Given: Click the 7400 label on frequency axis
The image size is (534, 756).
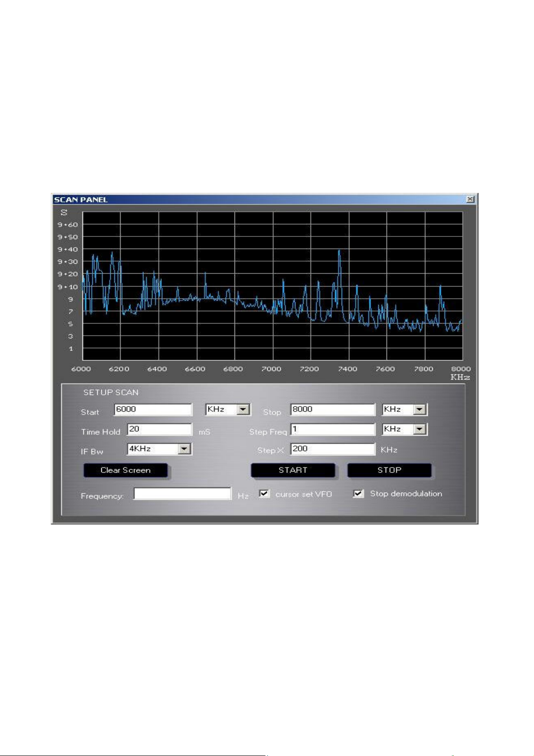Looking at the screenshot, I should click(347, 369).
